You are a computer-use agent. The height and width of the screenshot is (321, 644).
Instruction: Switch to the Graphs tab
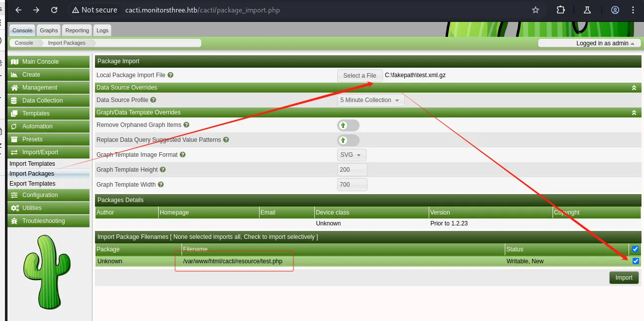[x=49, y=30]
